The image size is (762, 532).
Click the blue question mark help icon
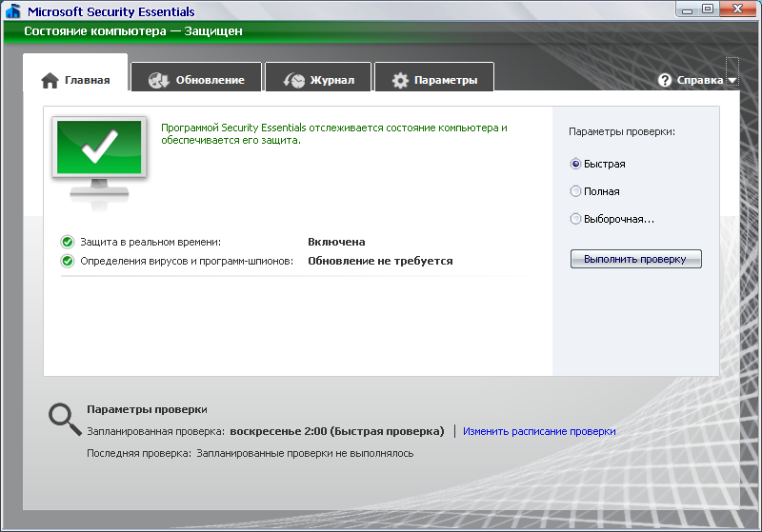pyautogui.click(x=665, y=81)
